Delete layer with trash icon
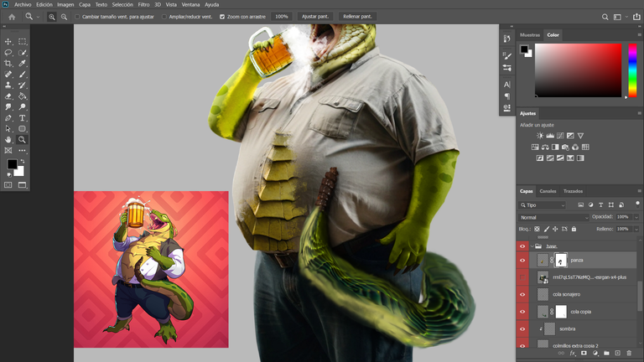The width and height of the screenshot is (644, 362). pos(629,353)
